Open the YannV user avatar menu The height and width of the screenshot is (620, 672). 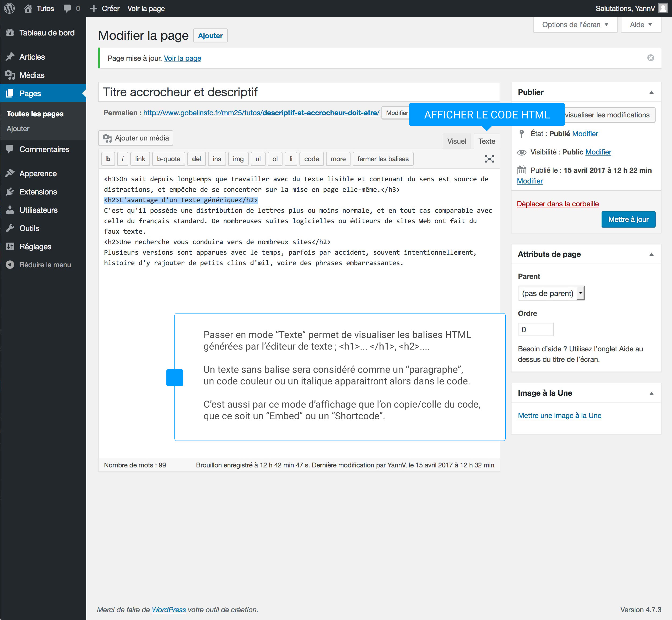663,8
